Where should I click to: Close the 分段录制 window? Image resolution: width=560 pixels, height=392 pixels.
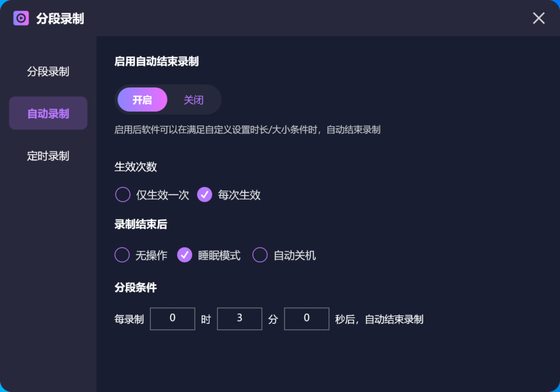coord(538,18)
